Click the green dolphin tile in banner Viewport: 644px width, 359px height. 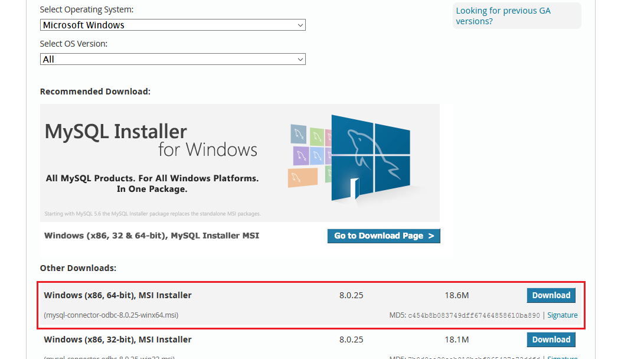(x=317, y=136)
